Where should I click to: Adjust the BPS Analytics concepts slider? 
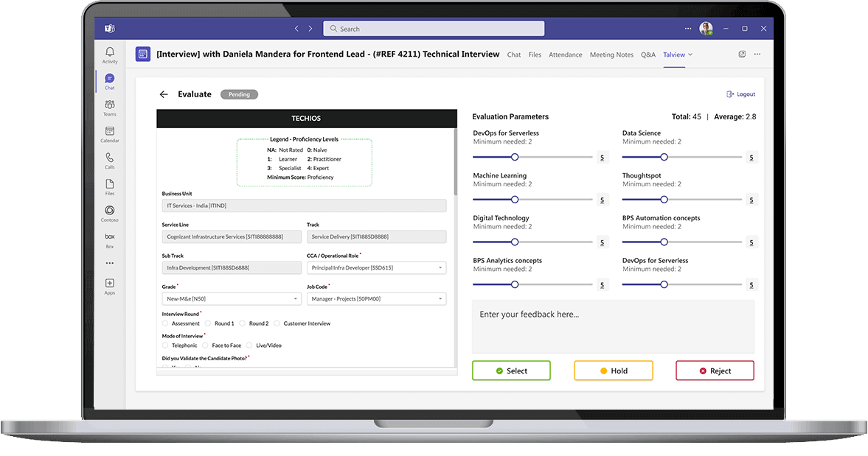(515, 284)
